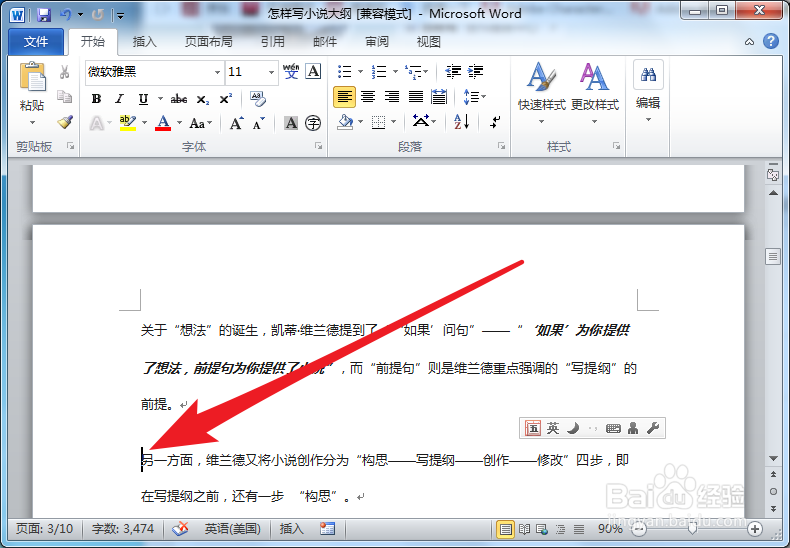Open the 字体 dialog launcher
This screenshot has width=790, height=548.
point(318,146)
